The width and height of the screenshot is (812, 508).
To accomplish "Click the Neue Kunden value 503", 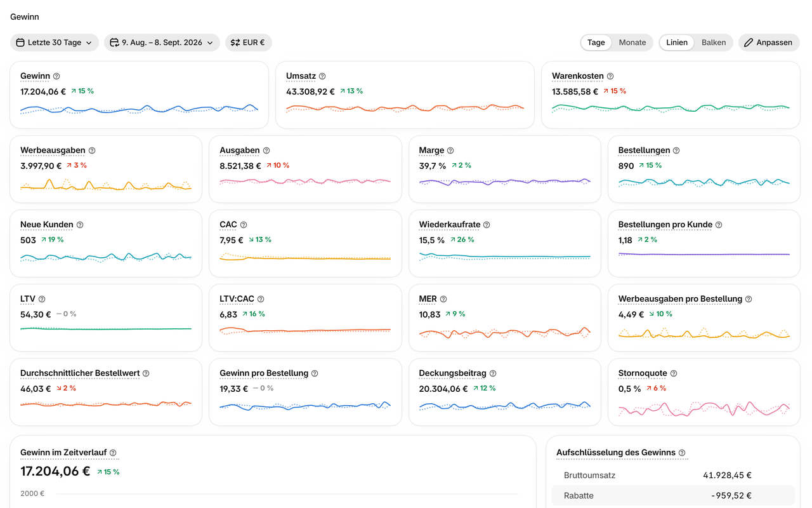I will (28, 240).
